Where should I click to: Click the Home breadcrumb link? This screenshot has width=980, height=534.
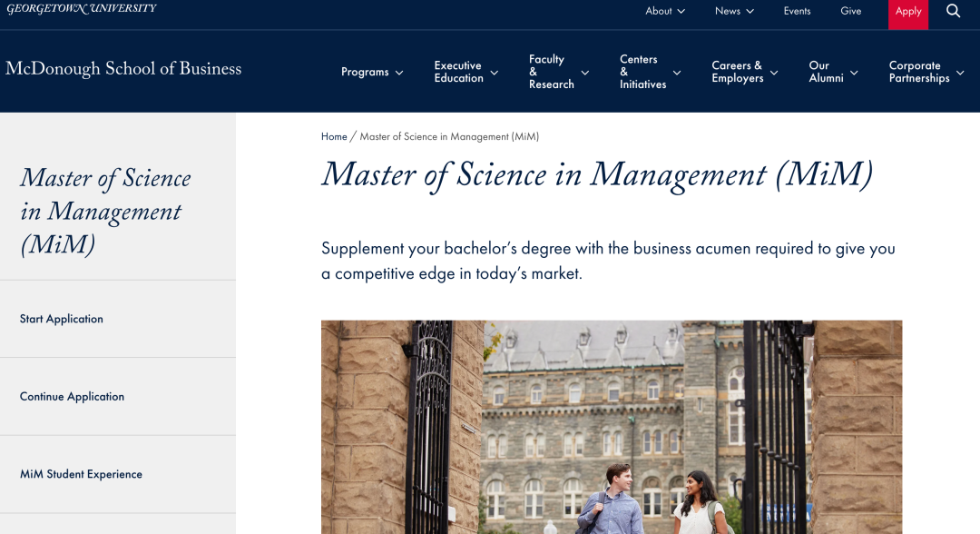[x=334, y=136]
